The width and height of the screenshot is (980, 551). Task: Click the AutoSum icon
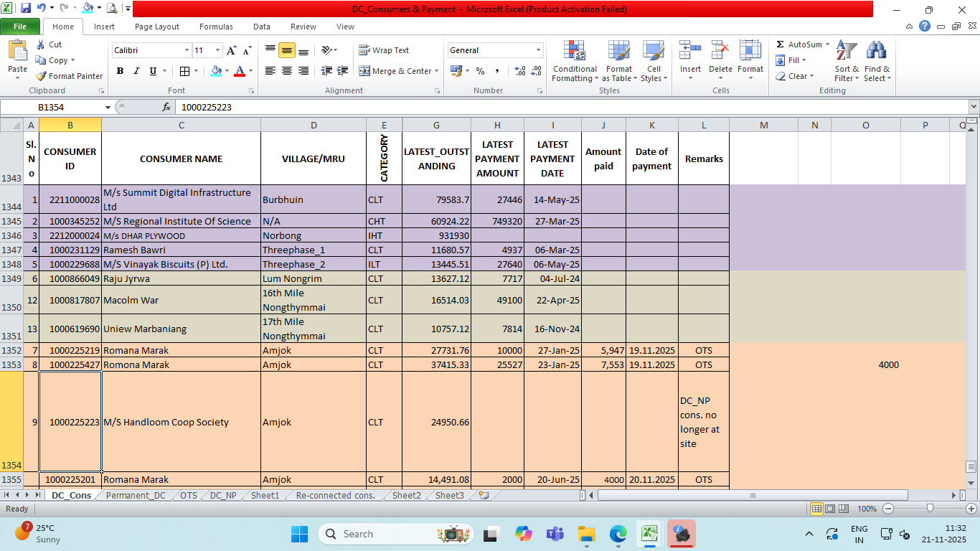click(x=781, y=44)
